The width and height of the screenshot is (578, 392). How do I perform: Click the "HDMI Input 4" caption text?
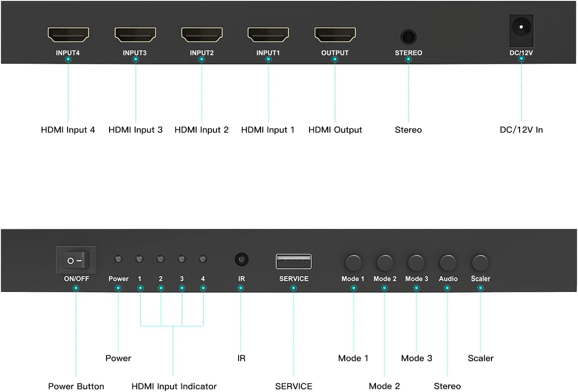(68, 130)
